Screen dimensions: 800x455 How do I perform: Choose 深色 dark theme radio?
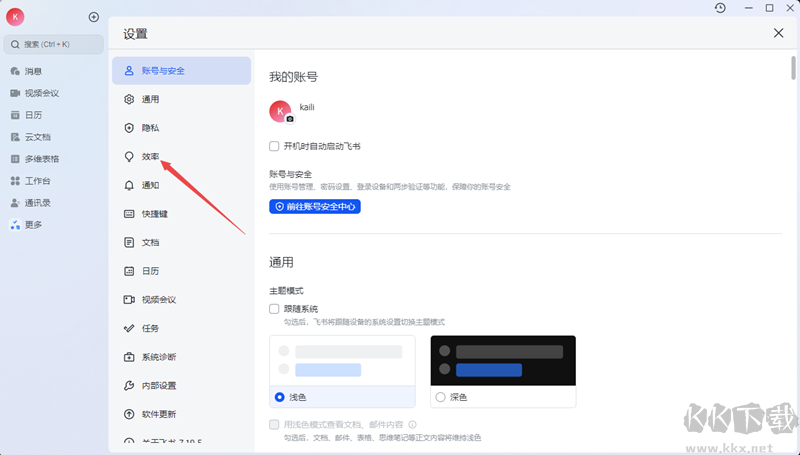tap(440, 397)
